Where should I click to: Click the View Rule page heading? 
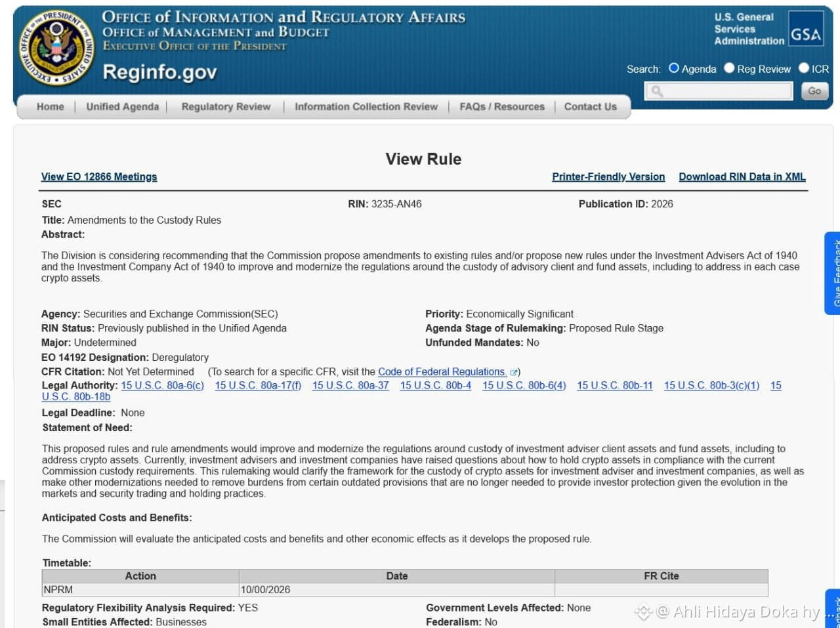[423, 159]
